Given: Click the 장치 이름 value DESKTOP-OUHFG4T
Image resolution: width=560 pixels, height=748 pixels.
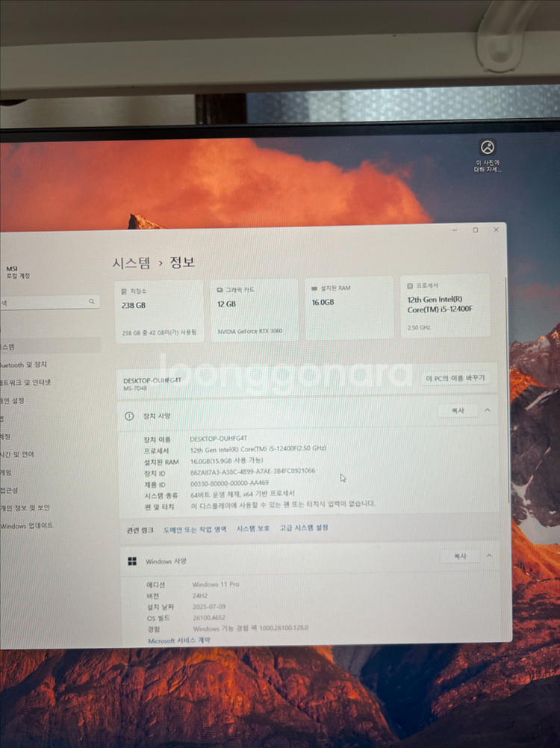Looking at the screenshot, I should 218,439.
